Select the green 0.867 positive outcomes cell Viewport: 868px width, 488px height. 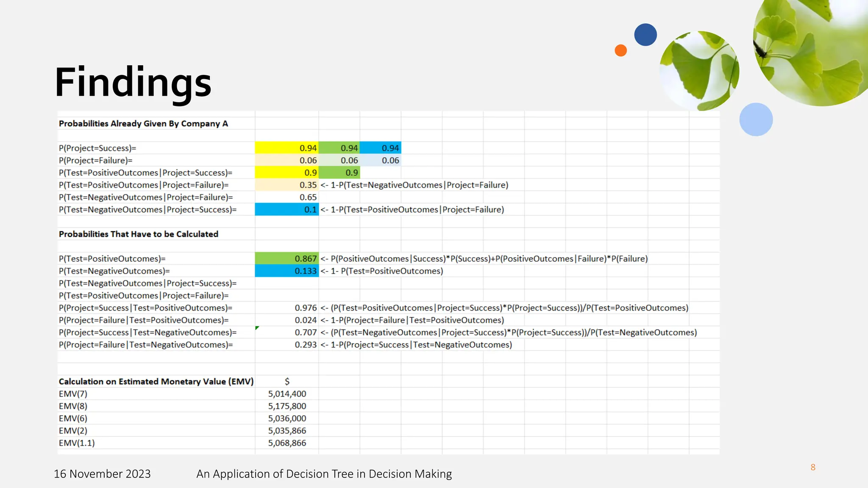287,258
